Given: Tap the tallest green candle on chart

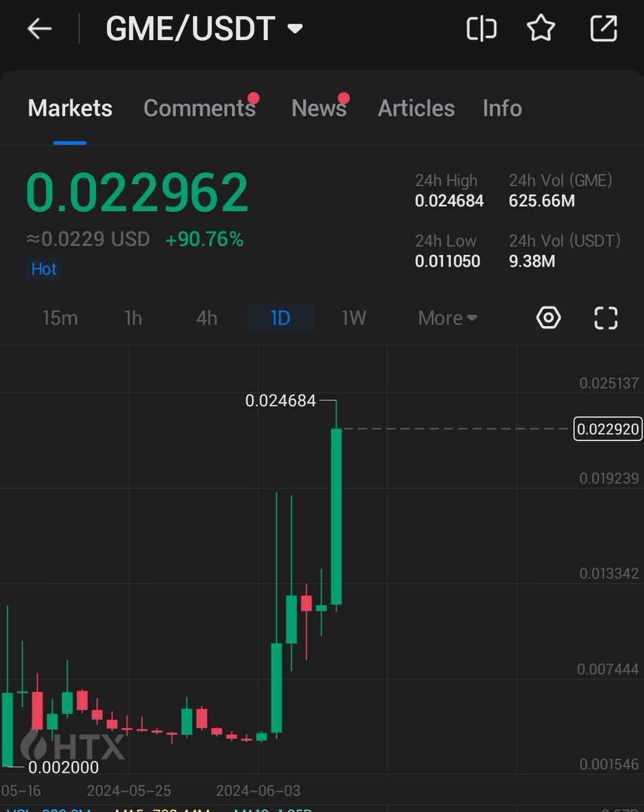Looking at the screenshot, I should [336, 516].
